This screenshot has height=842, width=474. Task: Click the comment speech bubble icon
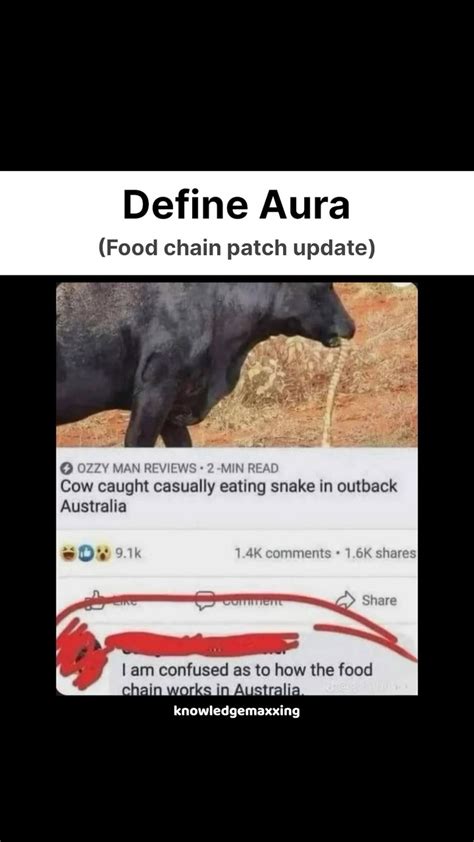(x=205, y=601)
